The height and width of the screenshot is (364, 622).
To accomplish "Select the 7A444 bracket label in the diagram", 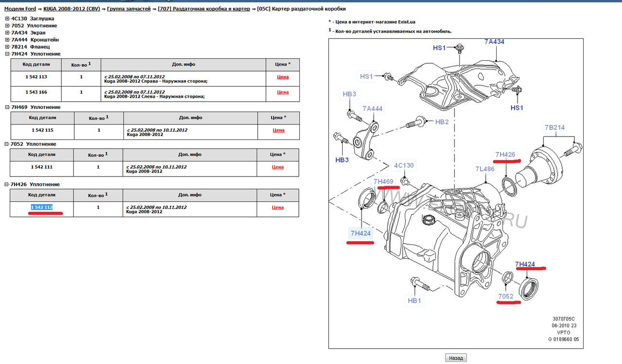I will (x=372, y=109).
